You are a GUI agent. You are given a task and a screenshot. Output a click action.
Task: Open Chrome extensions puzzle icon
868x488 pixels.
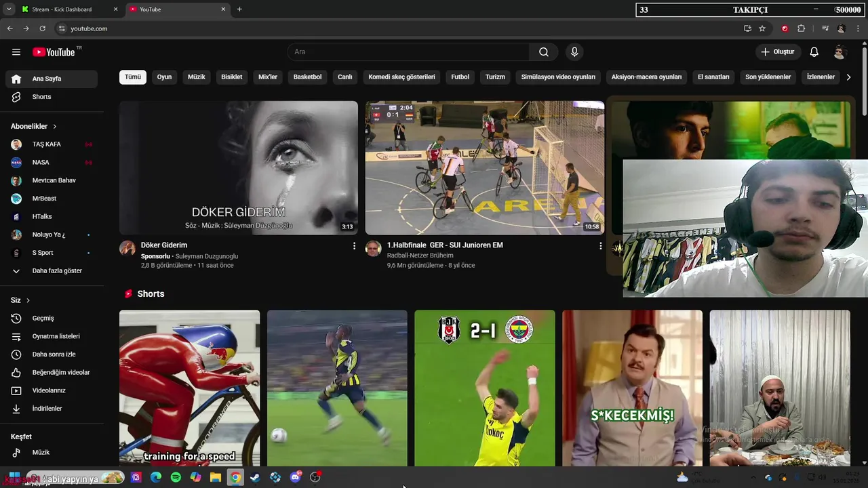point(802,28)
